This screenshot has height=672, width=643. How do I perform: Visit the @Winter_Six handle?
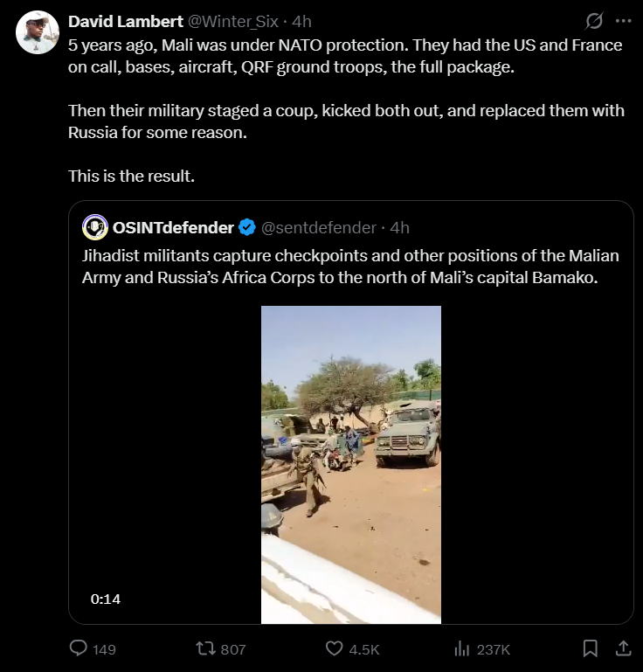pos(233,21)
